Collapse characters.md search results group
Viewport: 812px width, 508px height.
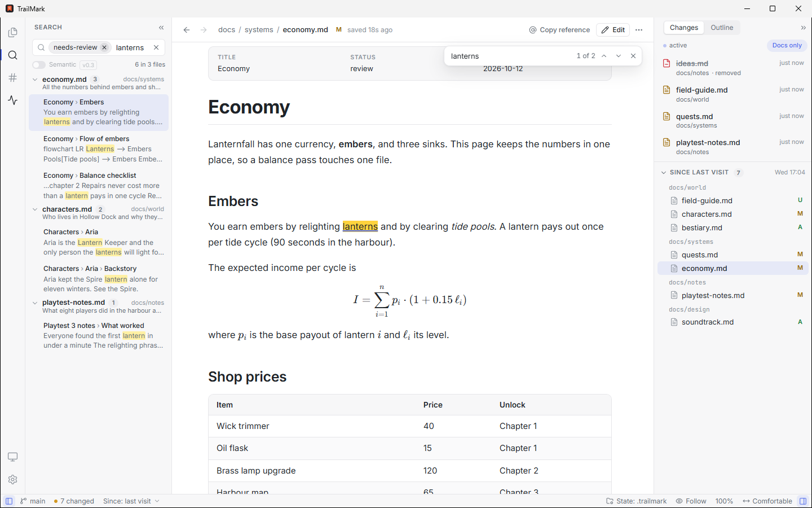pyautogui.click(x=35, y=209)
